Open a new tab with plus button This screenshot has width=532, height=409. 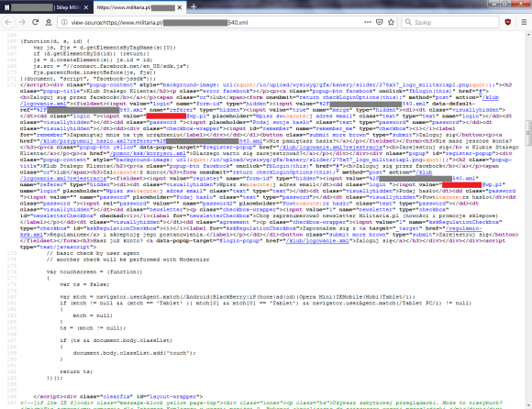point(194,6)
